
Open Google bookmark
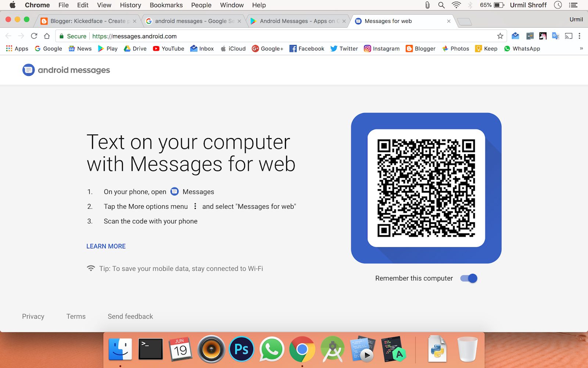click(x=49, y=49)
